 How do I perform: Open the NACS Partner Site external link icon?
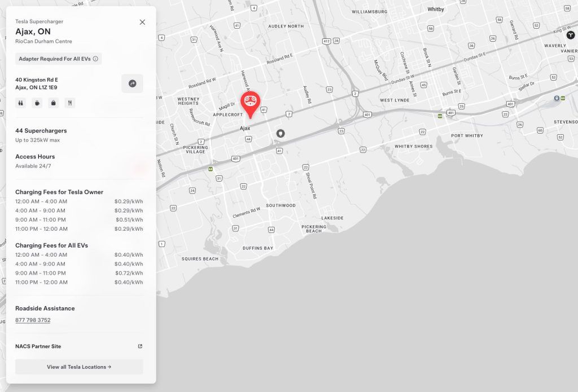(140, 346)
